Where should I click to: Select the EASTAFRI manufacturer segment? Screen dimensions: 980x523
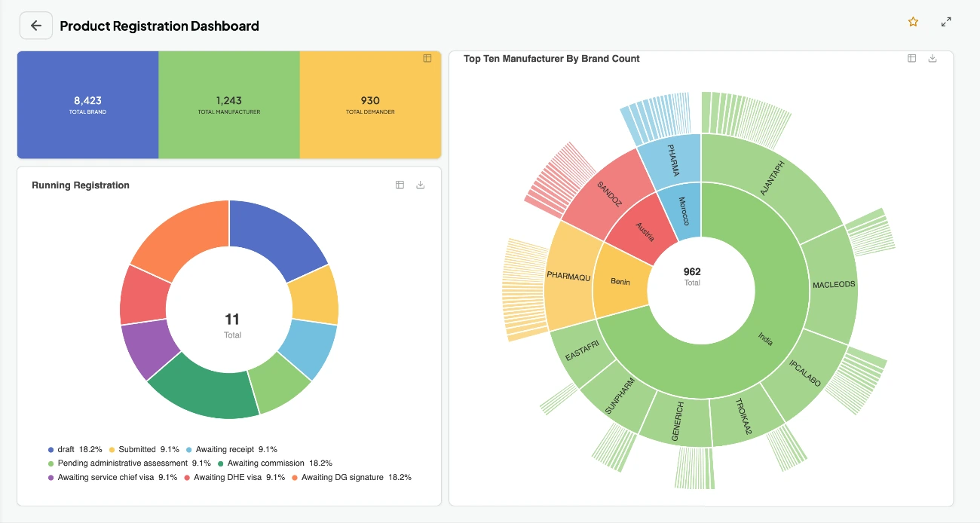[582, 352]
